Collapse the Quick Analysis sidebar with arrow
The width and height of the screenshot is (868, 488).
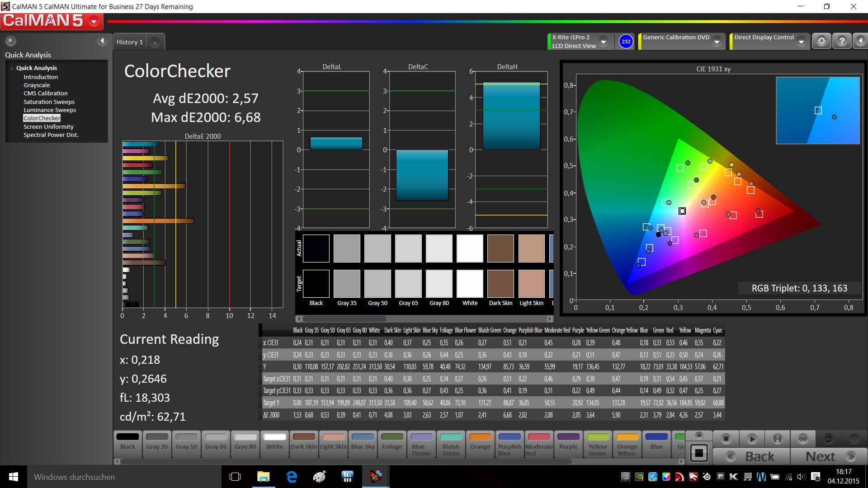[102, 41]
